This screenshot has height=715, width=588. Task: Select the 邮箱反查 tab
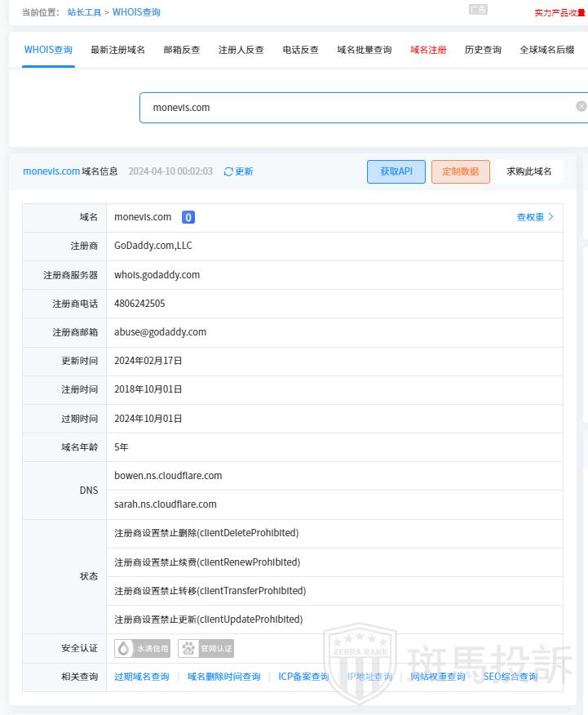coord(181,50)
